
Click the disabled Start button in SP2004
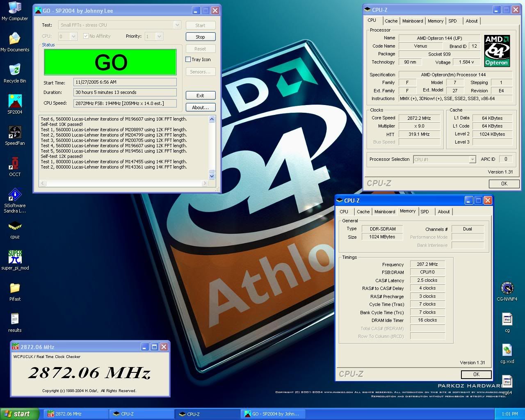click(x=200, y=25)
